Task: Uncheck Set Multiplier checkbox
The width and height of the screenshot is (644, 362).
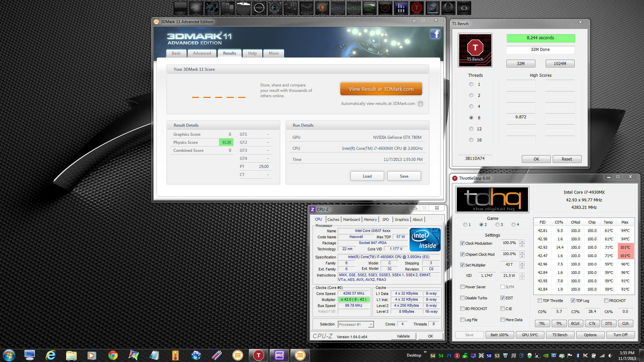Action: tap(462, 265)
